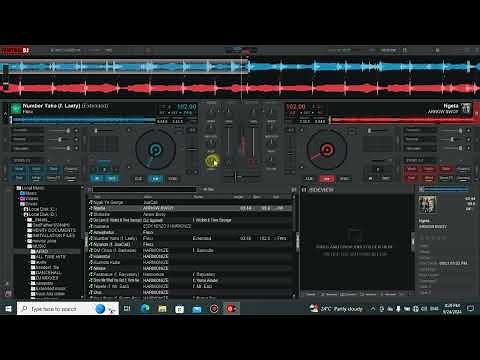Image resolution: width=480 pixels, height=360 pixels.
Task: Select the track with remix 'f. Mr. Eazi'
Action: [191, 286]
